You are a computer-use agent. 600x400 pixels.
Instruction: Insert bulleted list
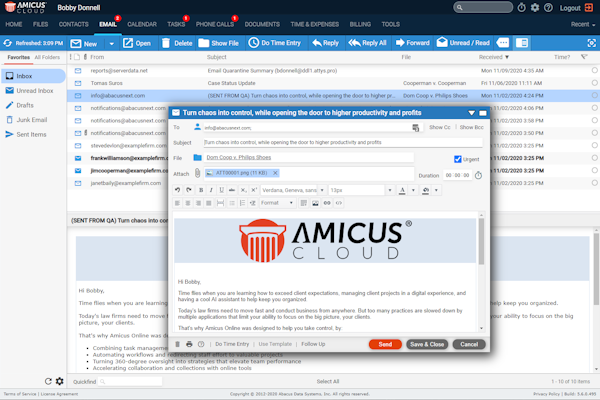coord(232,203)
